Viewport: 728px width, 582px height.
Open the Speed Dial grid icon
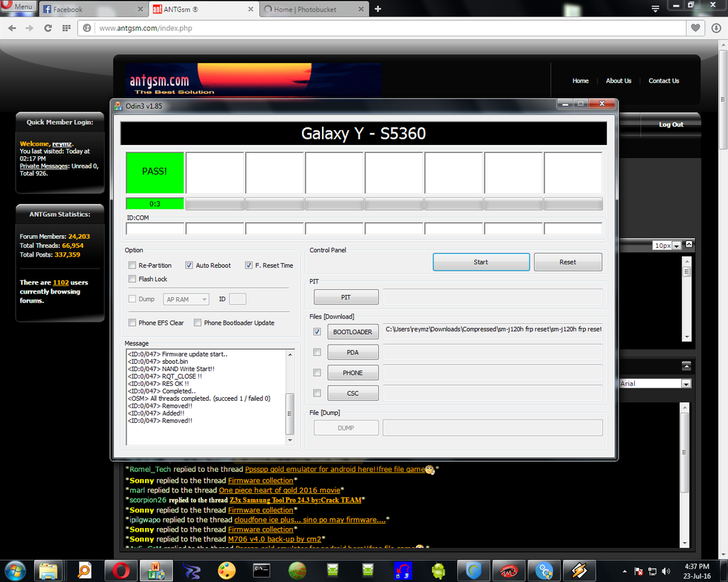[x=66, y=28]
